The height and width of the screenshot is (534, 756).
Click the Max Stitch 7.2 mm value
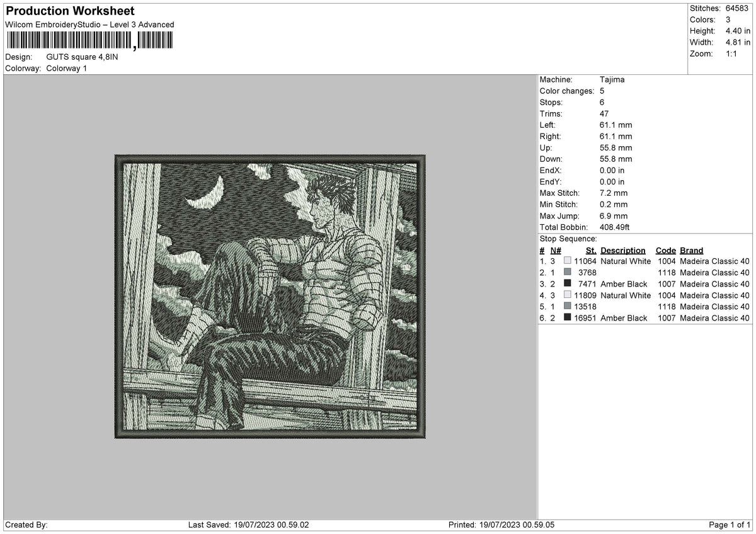click(x=612, y=193)
